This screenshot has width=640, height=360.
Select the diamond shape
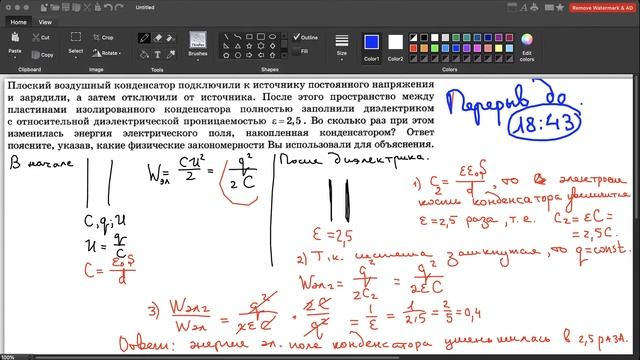pos(272,46)
